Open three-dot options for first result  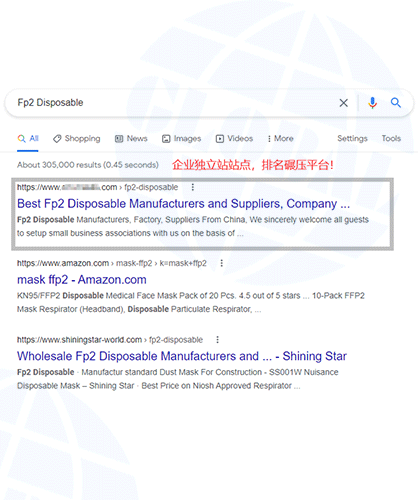pos(193,187)
